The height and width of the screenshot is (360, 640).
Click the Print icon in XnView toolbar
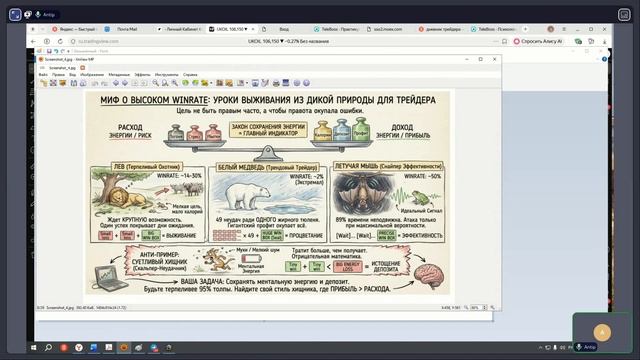(x=276, y=83)
